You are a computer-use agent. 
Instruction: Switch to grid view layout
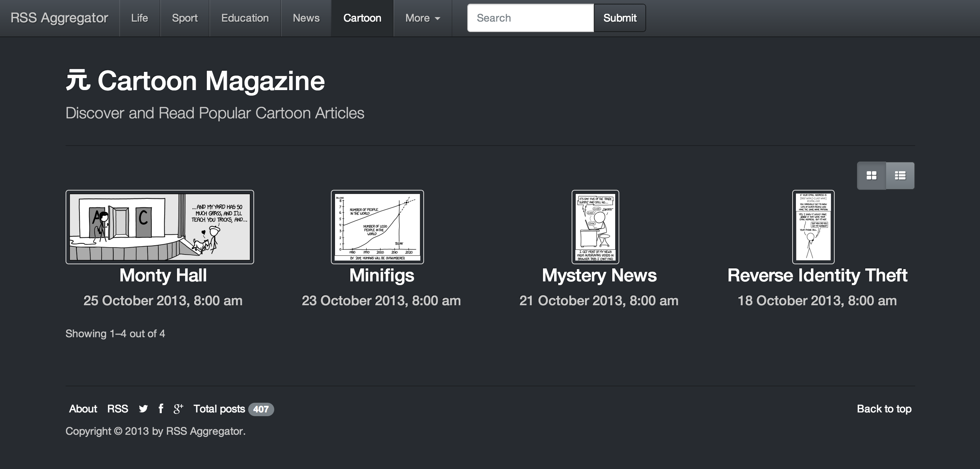pyautogui.click(x=871, y=175)
